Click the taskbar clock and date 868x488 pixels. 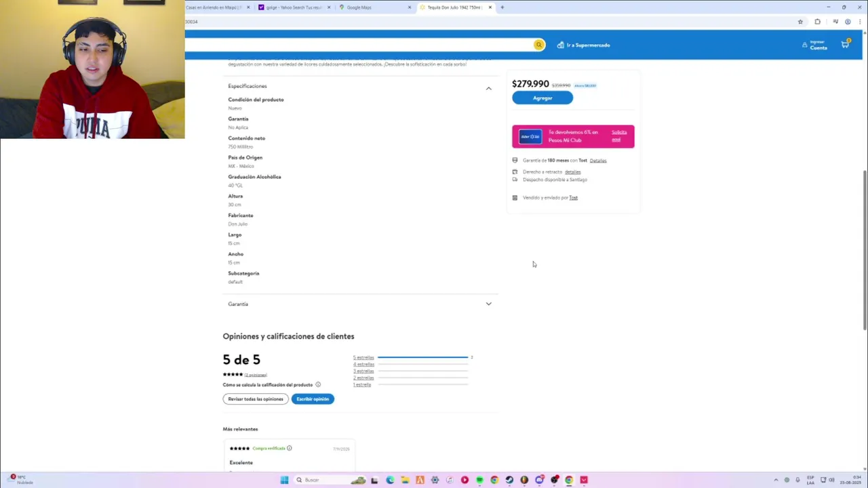coord(850,480)
